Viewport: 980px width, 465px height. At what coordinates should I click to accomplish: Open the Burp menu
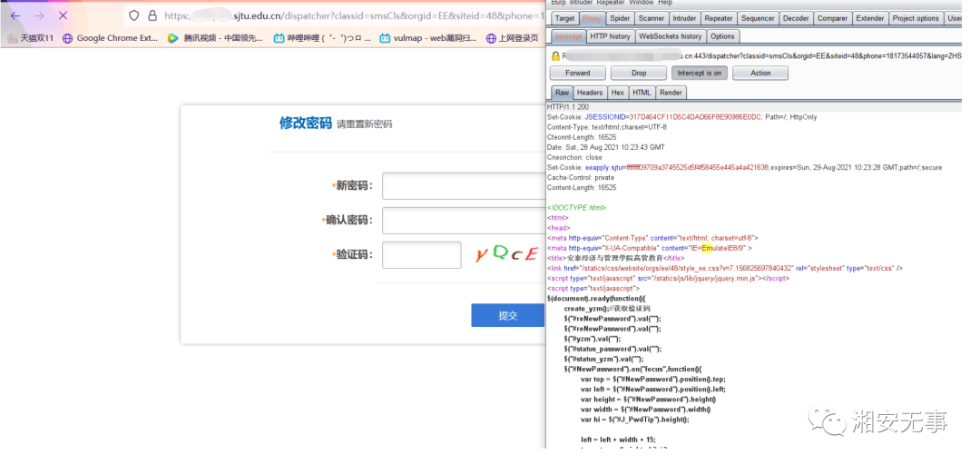(558, 3)
